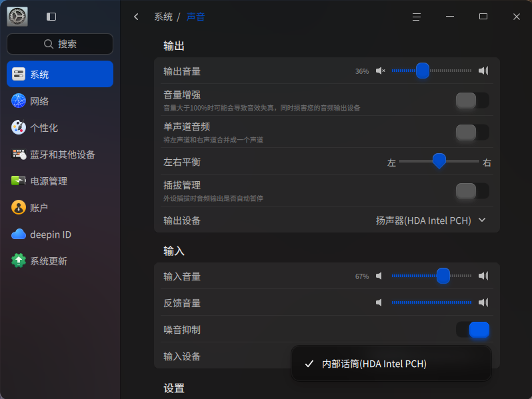This screenshot has width=532, height=399.
Task: Minimize the sound settings window
Action: pyautogui.click(x=450, y=16)
